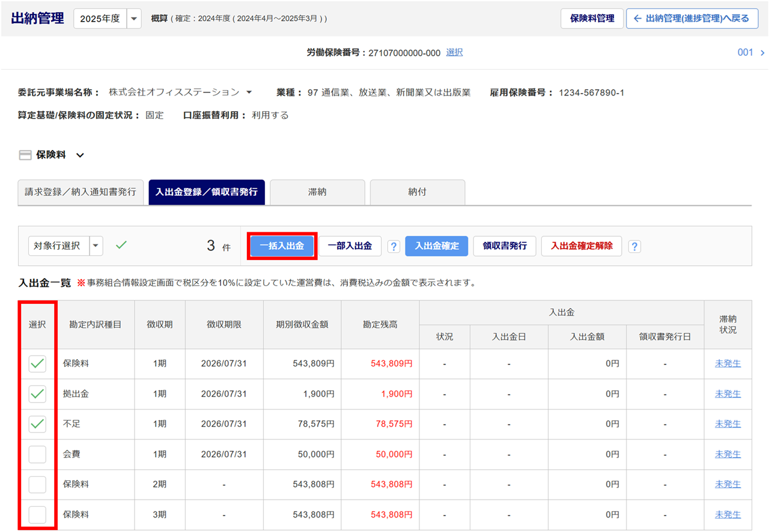The image size is (769, 532).
Task: Open the 2025年度 year dropdown
Action: 134,19
